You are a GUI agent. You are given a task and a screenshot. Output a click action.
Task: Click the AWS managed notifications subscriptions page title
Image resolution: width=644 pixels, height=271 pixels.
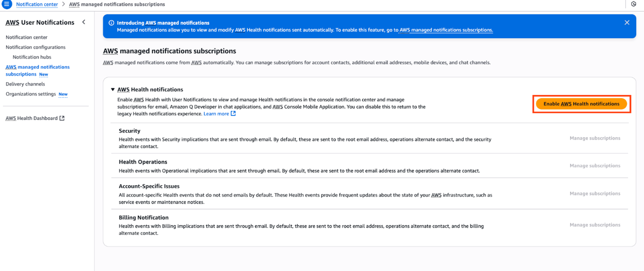tap(170, 51)
